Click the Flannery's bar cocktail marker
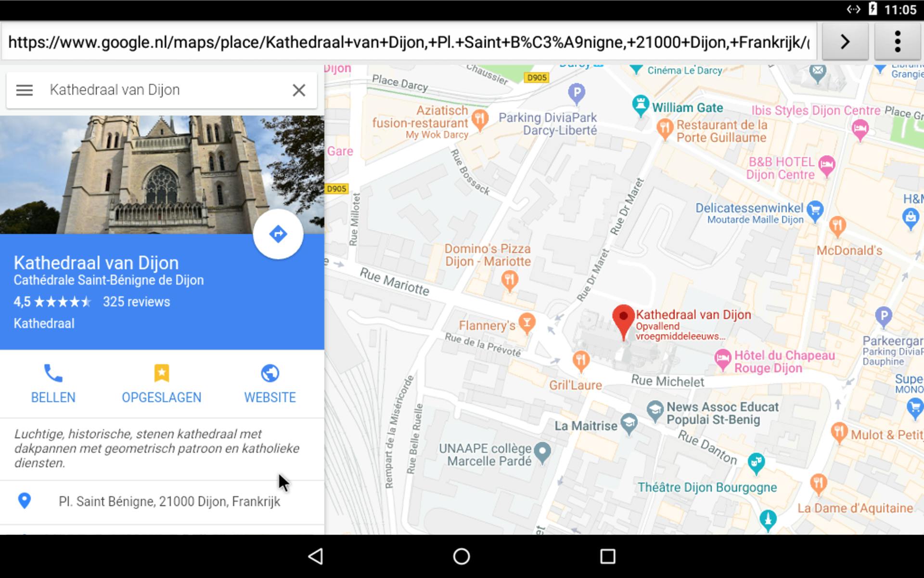 pos(527,323)
